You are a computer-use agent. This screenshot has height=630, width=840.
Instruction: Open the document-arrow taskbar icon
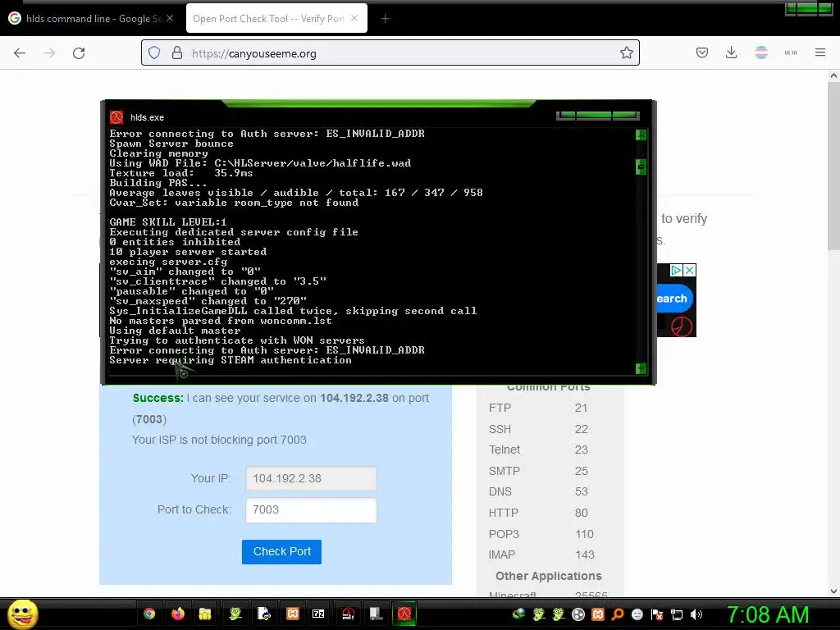point(263,614)
